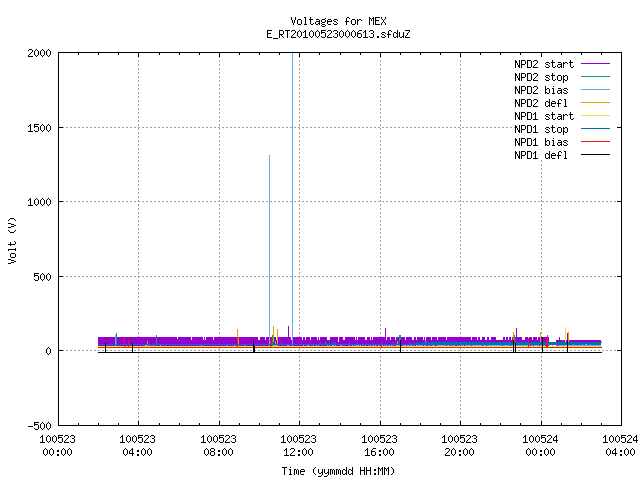Click the 'NPD2 stop' legend label
Image resolution: width=640 pixels, height=480 pixels.
[541, 77]
